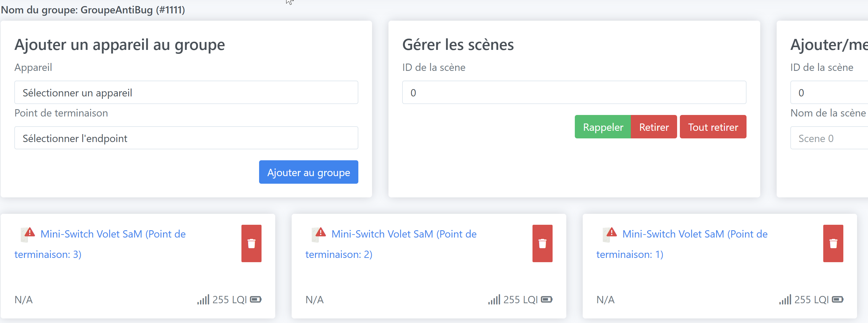This screenshot has width=868, height=323.
Task: Focus scene ID field in Ajouter/mettre panel
Action: (x=829, y=92)
